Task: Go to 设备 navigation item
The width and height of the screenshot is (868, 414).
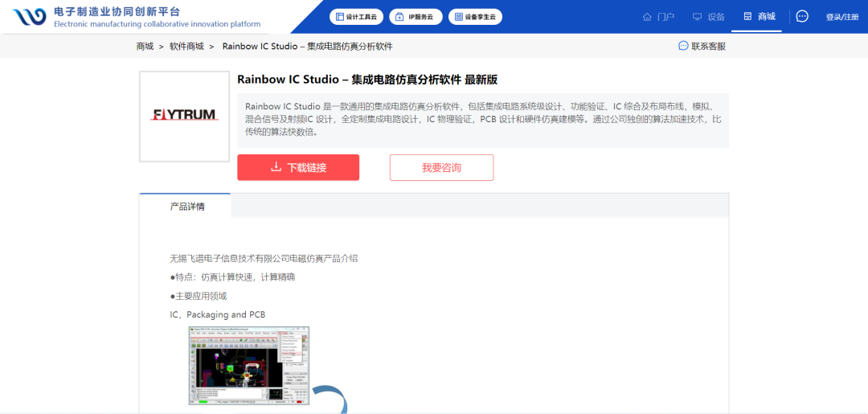Action: [709, 17]
